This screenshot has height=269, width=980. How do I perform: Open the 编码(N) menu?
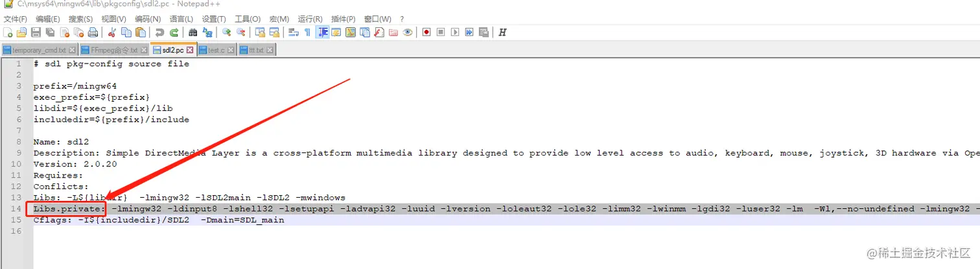[x=148, y=19]
